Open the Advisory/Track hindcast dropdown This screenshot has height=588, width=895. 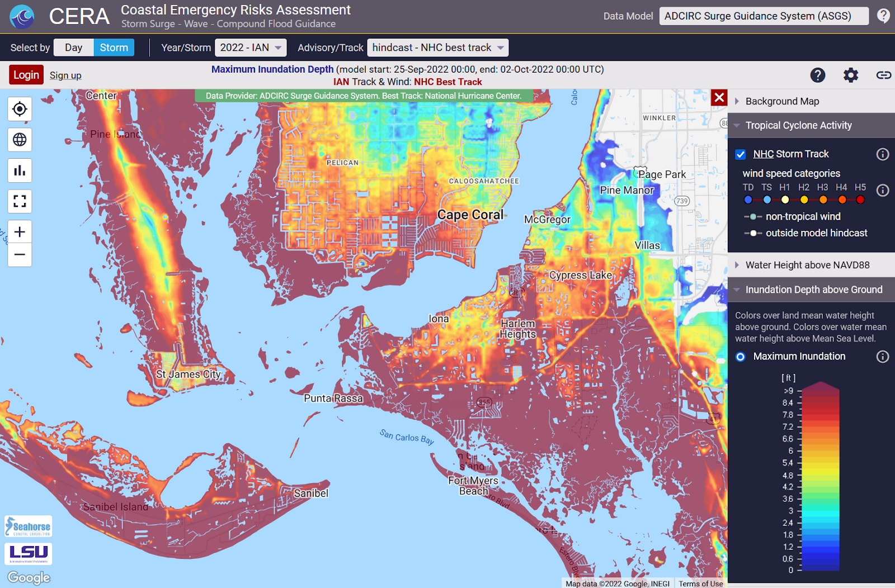[x=438, y=48]
